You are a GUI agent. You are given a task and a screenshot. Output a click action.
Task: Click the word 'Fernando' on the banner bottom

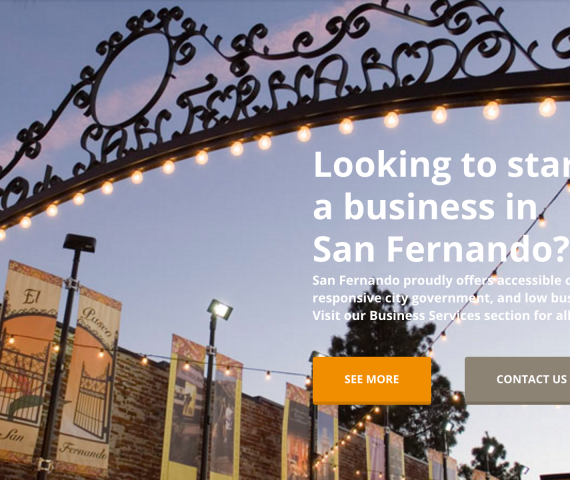pos(84,450)
